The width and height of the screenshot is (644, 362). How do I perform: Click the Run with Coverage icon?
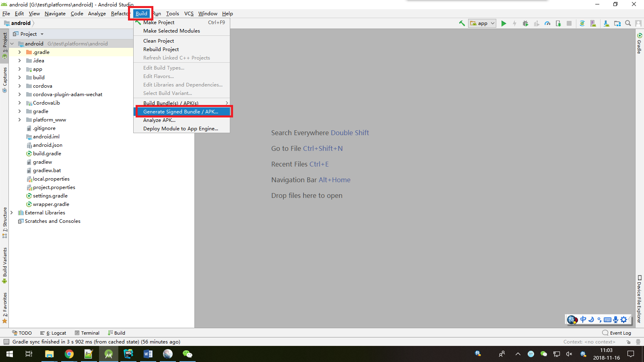click(x=536, y=23)
